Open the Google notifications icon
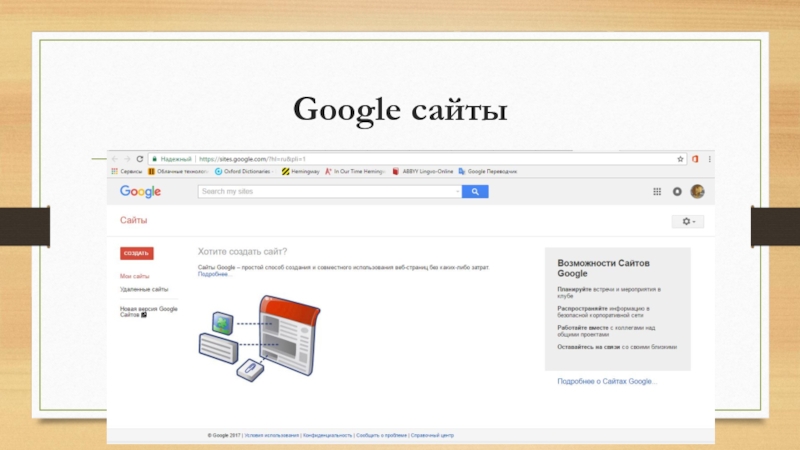Viewport: 800px width, 450px height. [x=677, y=191]
